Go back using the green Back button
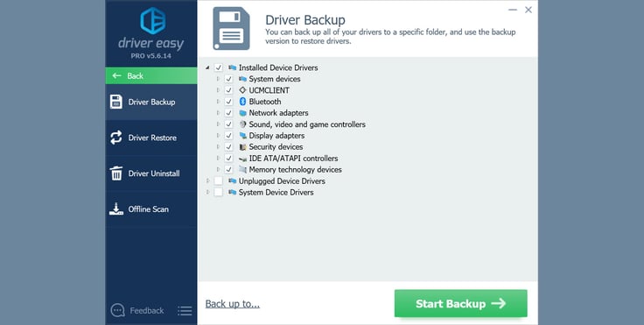Viewport: 644px width, 325px height. 151,75
